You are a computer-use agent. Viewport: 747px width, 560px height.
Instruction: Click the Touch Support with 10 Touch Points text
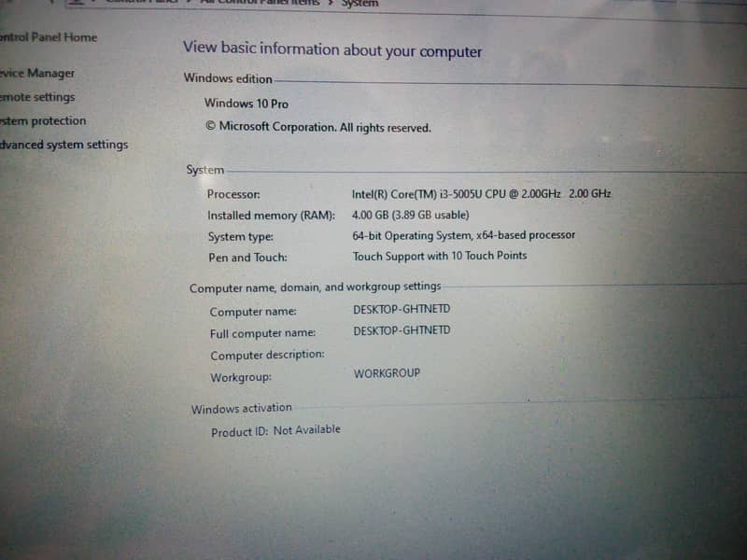coord(439,256)
